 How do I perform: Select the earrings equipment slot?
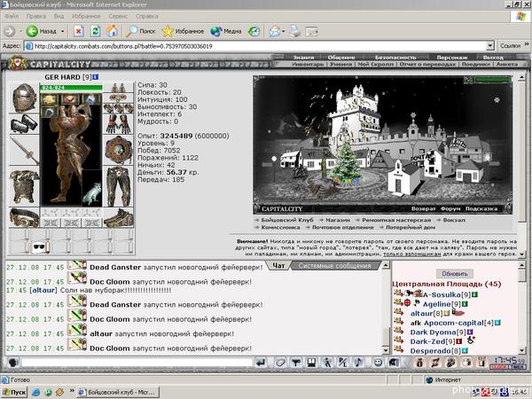pyautogui.click(x=118, y=88)
